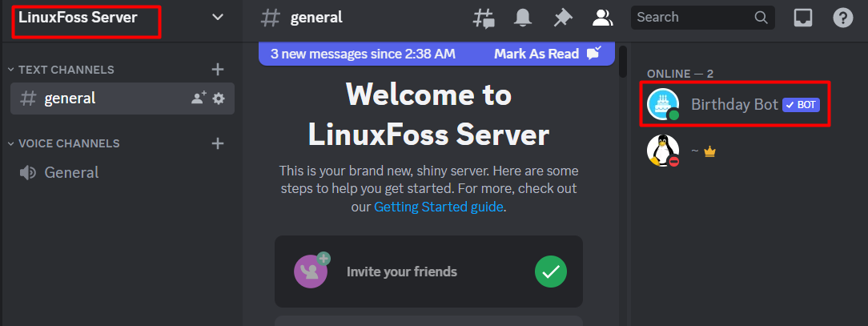Create a new voice channel plus icon
Screen dimensions: 868x326
pos(218,143)
